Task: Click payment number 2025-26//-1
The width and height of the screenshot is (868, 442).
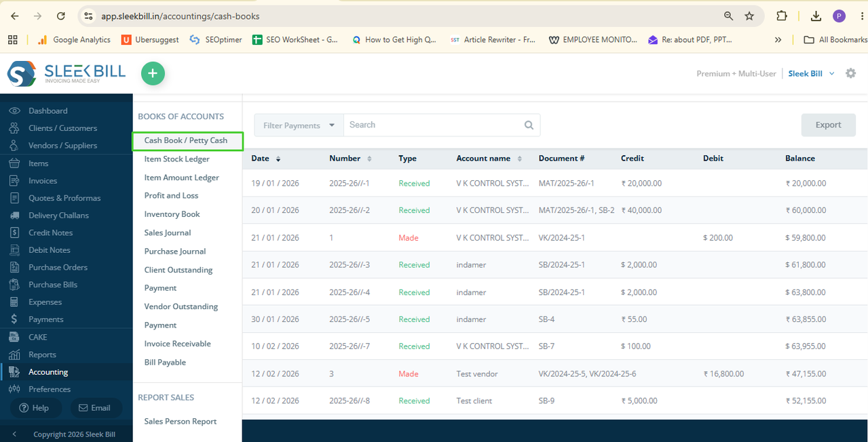Action: (350, 183)
